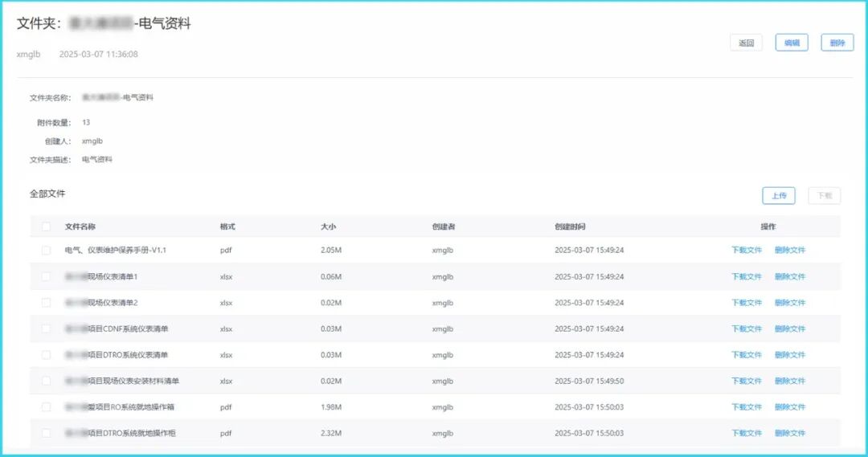Toggle select-all checkbox in table header
This screenshot has height=457, width=868.
[46, 227]
